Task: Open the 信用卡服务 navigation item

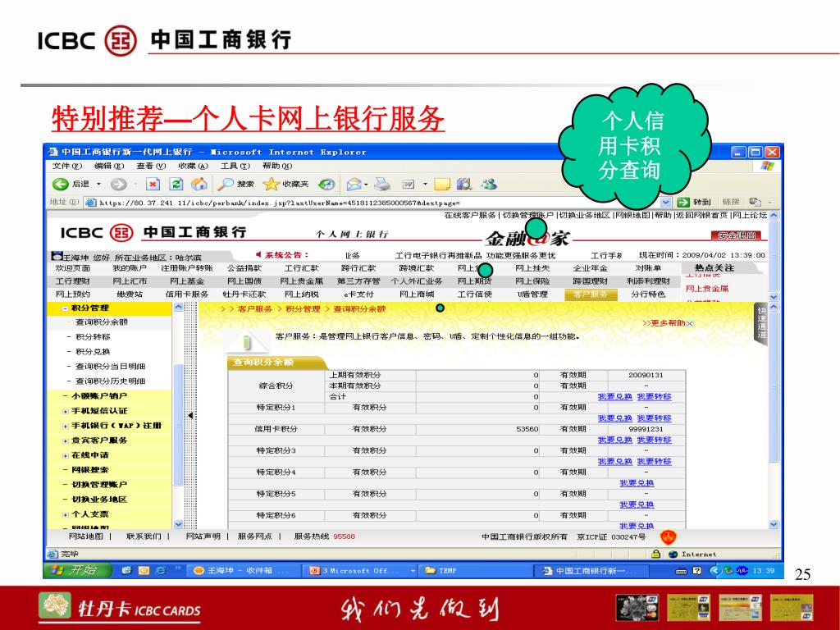Action: click(186, 294)
